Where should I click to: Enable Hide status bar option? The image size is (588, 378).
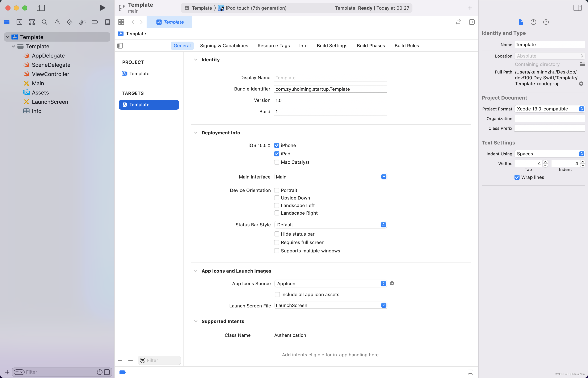(x=277, y=234)
